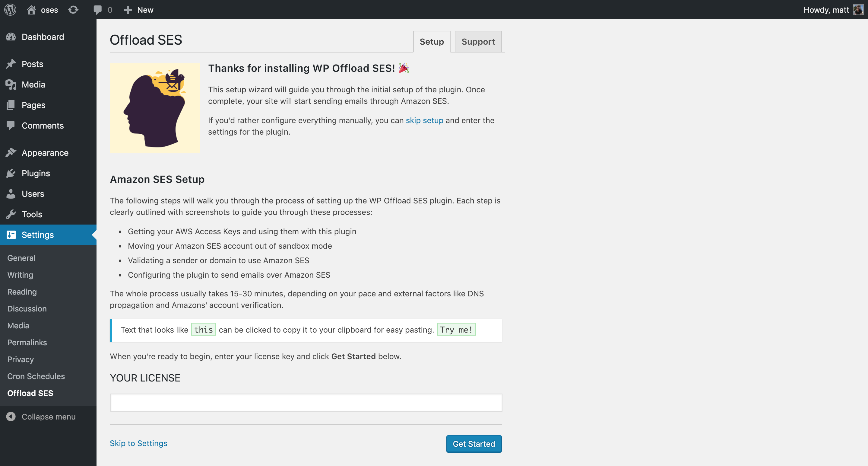Open Cron Schedules submenu
The image size is (868, 466).
point(36,376)
